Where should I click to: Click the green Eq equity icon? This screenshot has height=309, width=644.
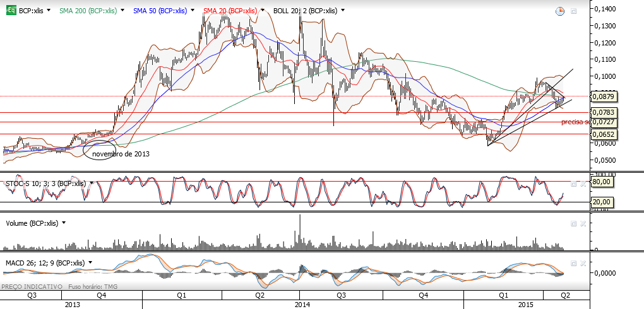tap(11, 11)
